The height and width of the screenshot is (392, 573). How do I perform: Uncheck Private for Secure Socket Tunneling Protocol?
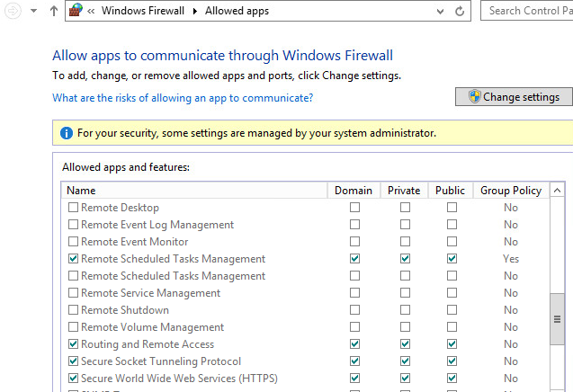(405, 361)
